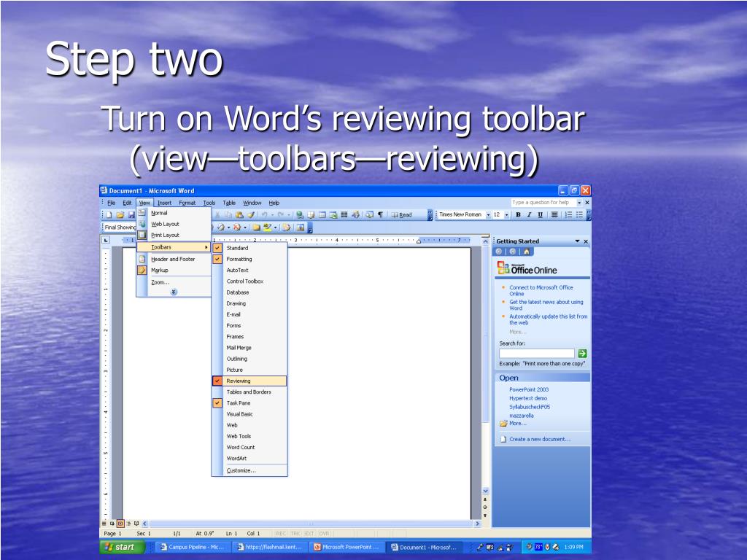Click the Search for input field

click(537, 354)
